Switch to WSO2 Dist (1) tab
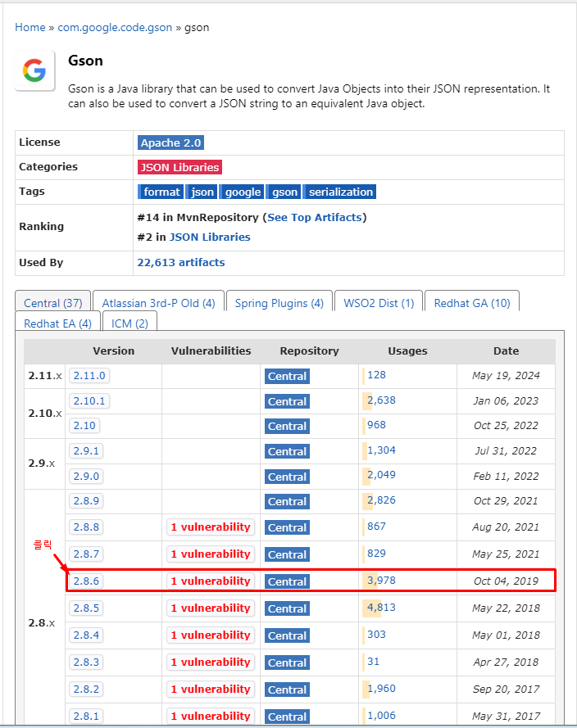Viewport: 577px width, 728px height. coord(379,303)
